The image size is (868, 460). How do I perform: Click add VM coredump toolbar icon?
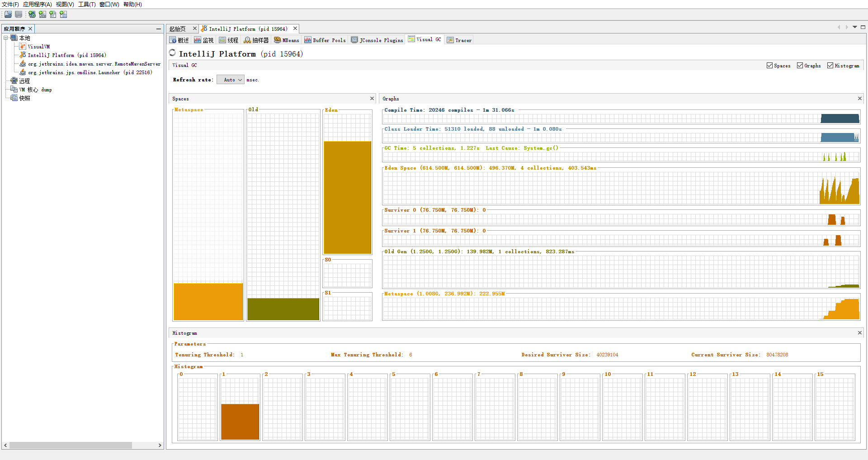pyautogui.click(x=53, y=14)
